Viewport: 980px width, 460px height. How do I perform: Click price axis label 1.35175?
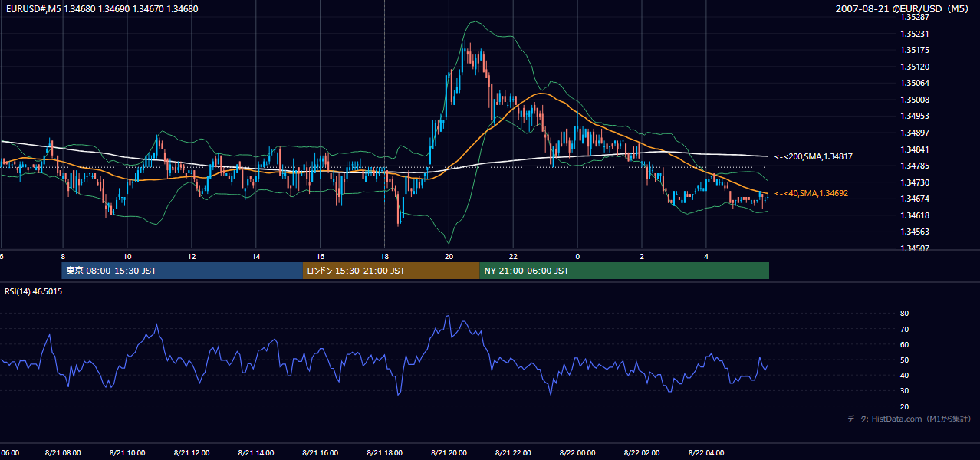(916, 50)
